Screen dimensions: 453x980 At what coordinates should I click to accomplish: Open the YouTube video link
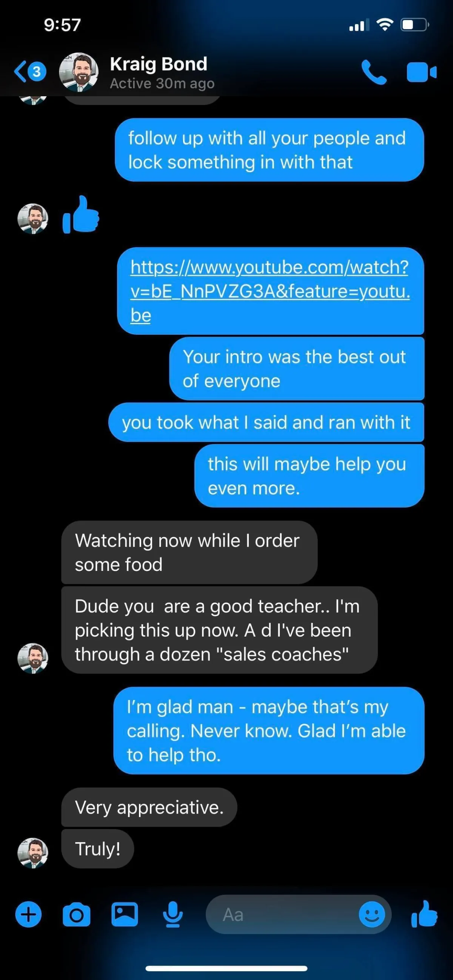[x=270, y=291]
